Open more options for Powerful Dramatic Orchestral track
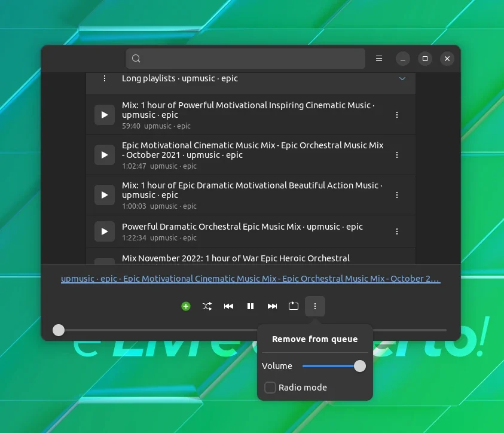This screenshot has height=433, width=504. pos(397,231)
